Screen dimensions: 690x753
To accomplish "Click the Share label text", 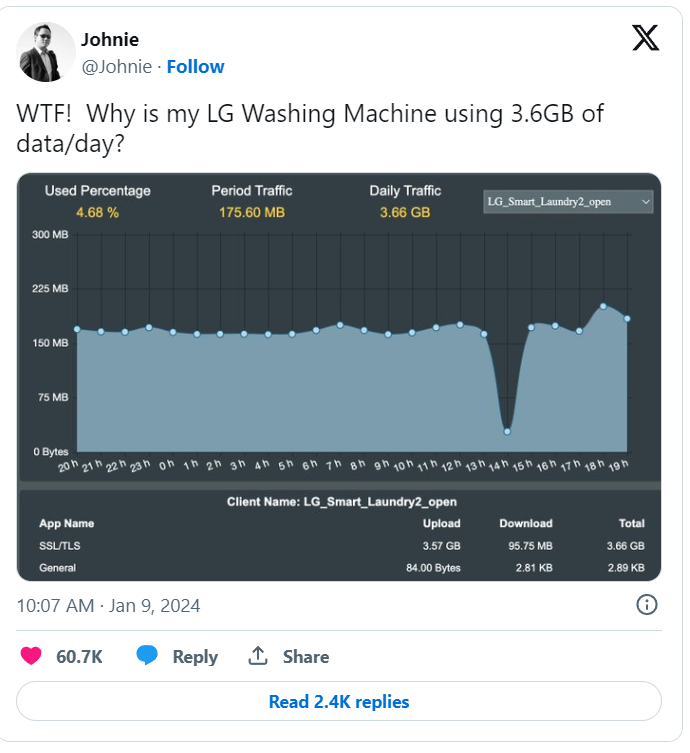I will tap(306, 656).
